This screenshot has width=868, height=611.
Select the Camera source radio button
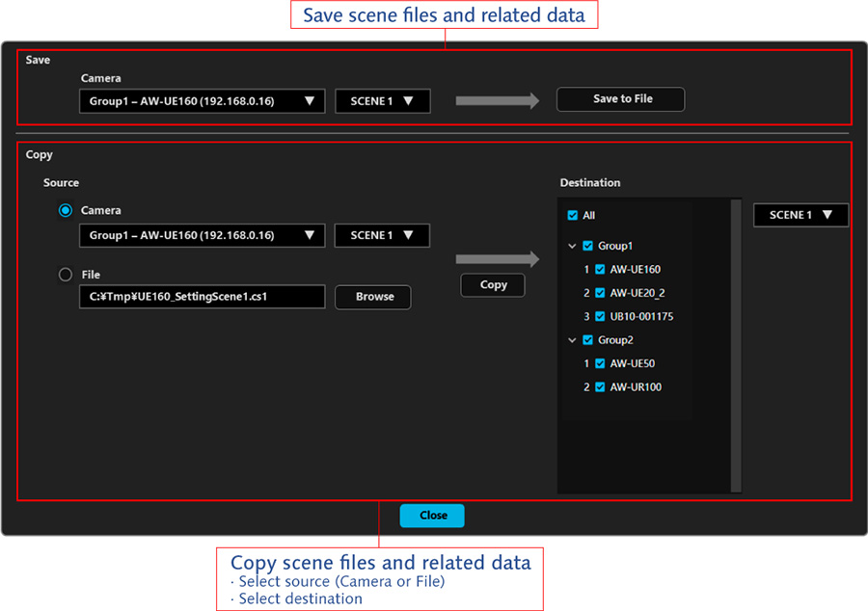click(x=66, y=210)
